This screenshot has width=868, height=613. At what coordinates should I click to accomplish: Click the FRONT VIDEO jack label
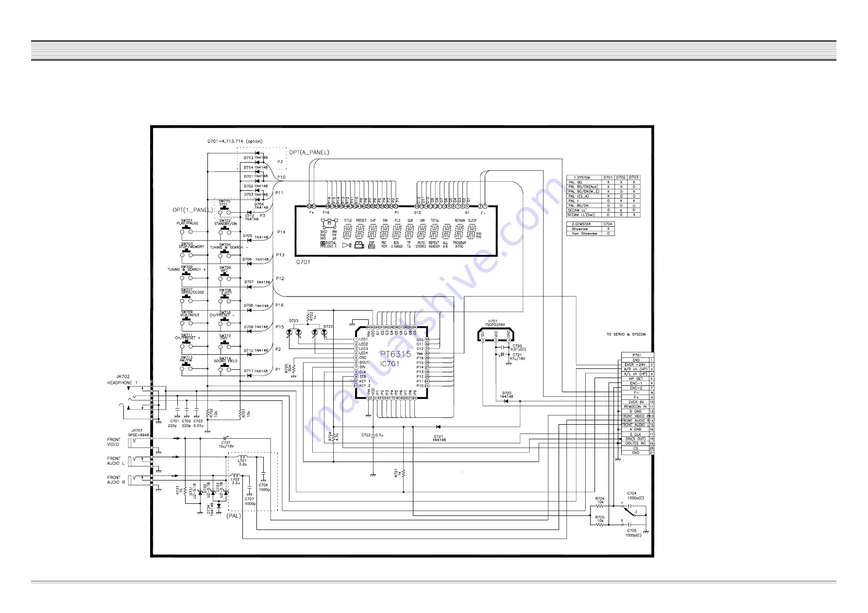coord(114,442)
